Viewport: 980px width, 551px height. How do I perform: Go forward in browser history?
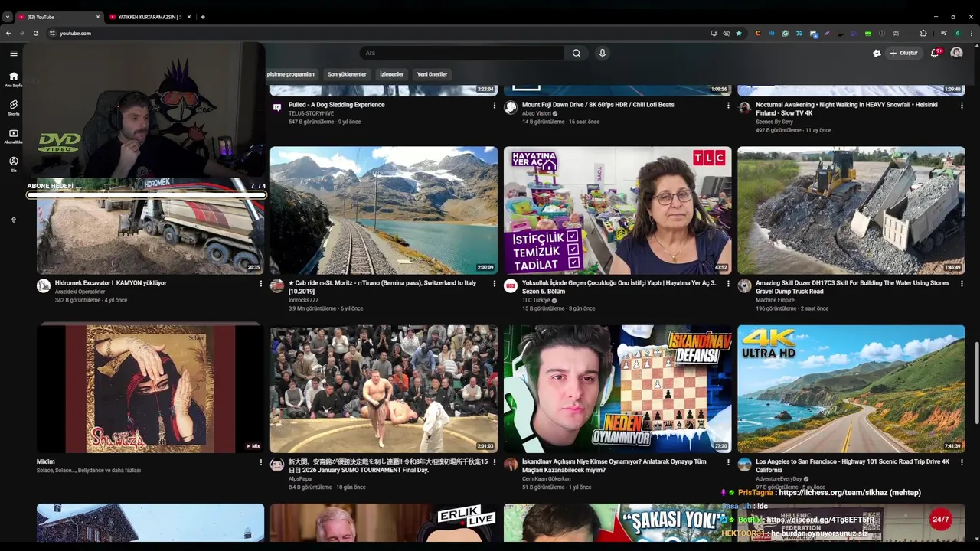click(x=21, y=33)
